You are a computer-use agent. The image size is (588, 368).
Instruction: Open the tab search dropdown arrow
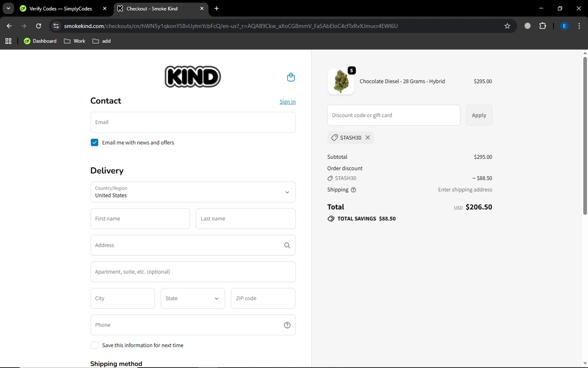tap(8, 8)
